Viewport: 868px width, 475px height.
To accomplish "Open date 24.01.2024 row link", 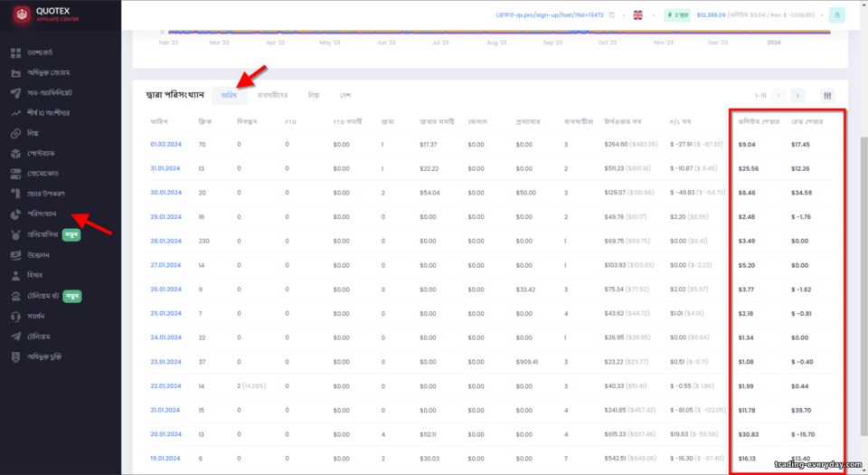I will 165,337.
